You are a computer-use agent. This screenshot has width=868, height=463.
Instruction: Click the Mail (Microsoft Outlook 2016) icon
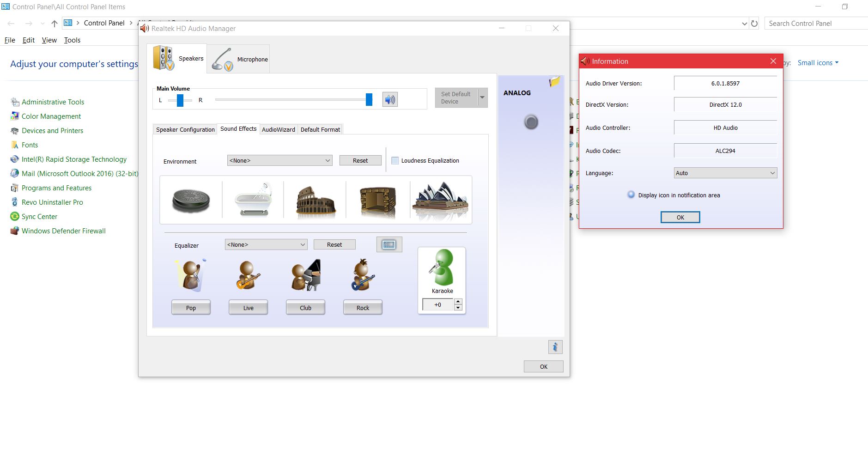15,174
